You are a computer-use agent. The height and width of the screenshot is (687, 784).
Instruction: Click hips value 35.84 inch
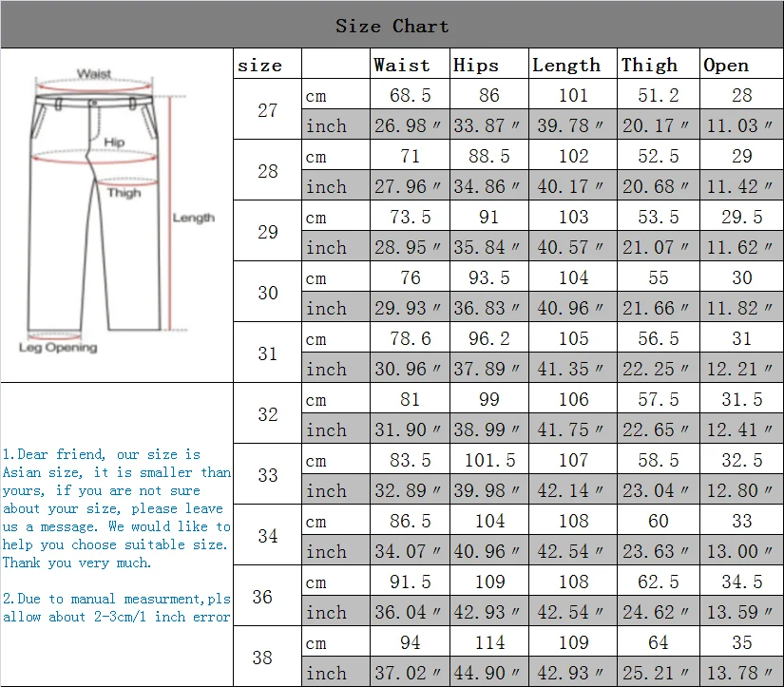pos(487,247)
